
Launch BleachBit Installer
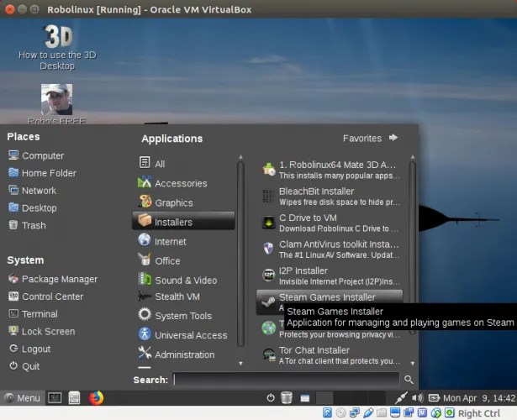point(330,197)
